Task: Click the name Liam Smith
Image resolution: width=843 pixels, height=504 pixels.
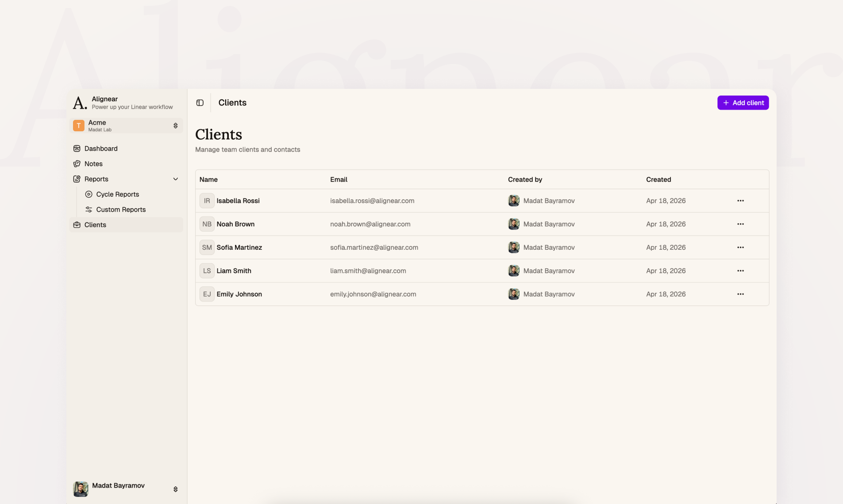Action: point(234,271)
